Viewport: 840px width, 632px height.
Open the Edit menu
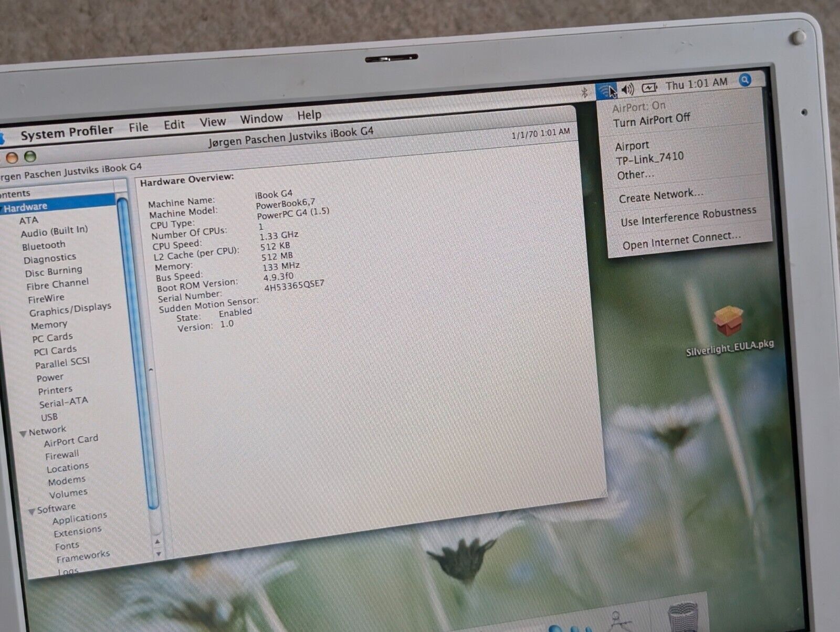coord(174,124)
